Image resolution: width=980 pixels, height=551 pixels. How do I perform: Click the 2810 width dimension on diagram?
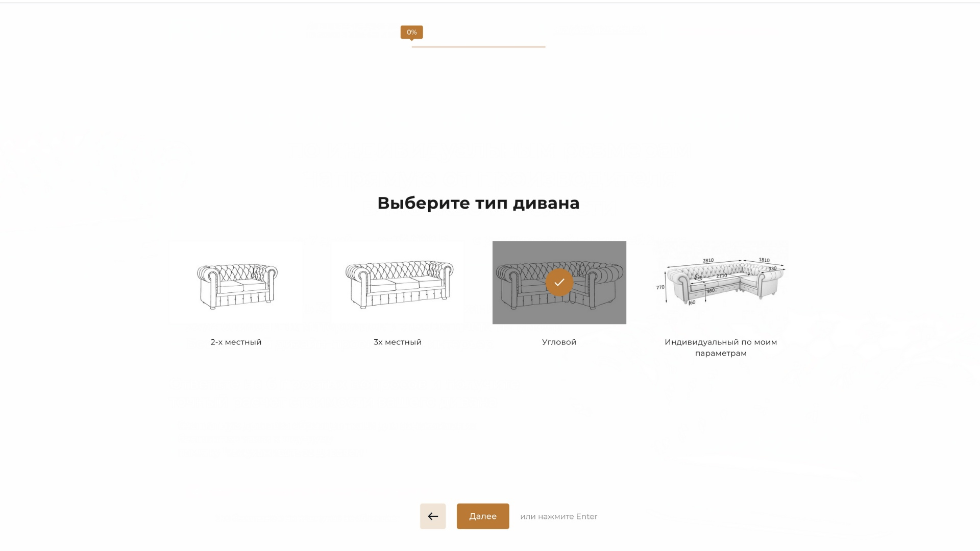708,261
